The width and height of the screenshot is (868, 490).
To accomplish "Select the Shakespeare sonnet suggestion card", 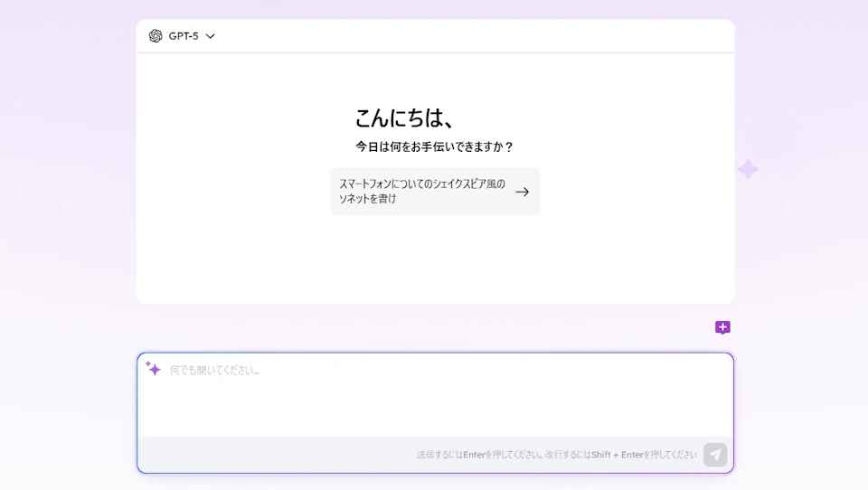I will pos(435,192).
